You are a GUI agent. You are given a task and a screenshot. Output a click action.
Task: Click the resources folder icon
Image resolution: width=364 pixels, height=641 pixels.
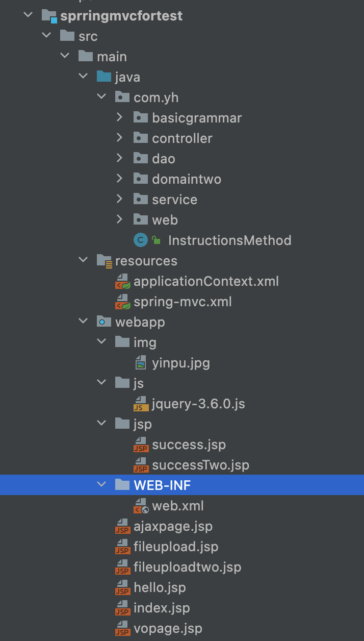tap(103, 261)
